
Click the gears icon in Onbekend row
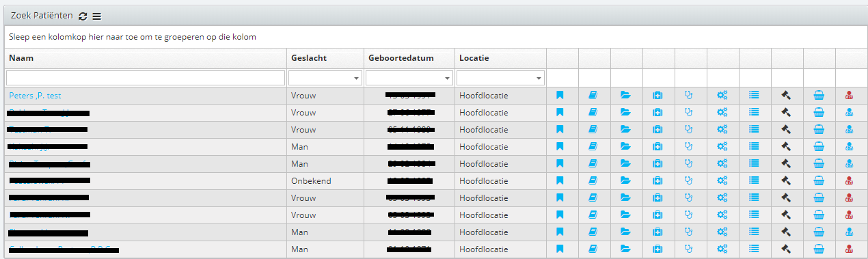click(722, 181)
